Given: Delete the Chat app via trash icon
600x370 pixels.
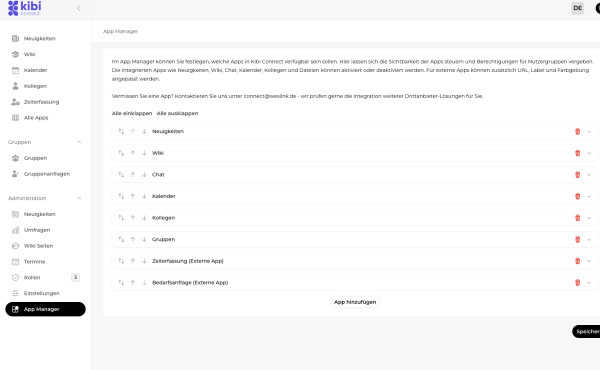Looking at the screenshot, I should tap(577, 174).
